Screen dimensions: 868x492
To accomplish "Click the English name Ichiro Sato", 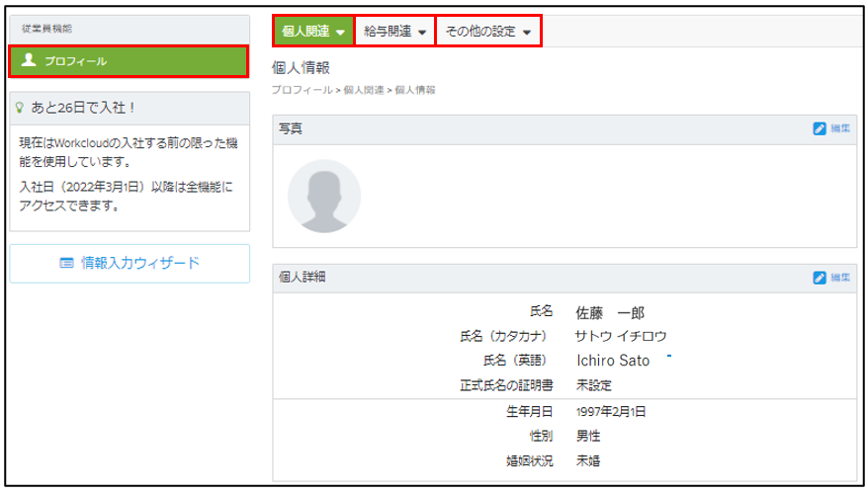I will pos(613,361).
